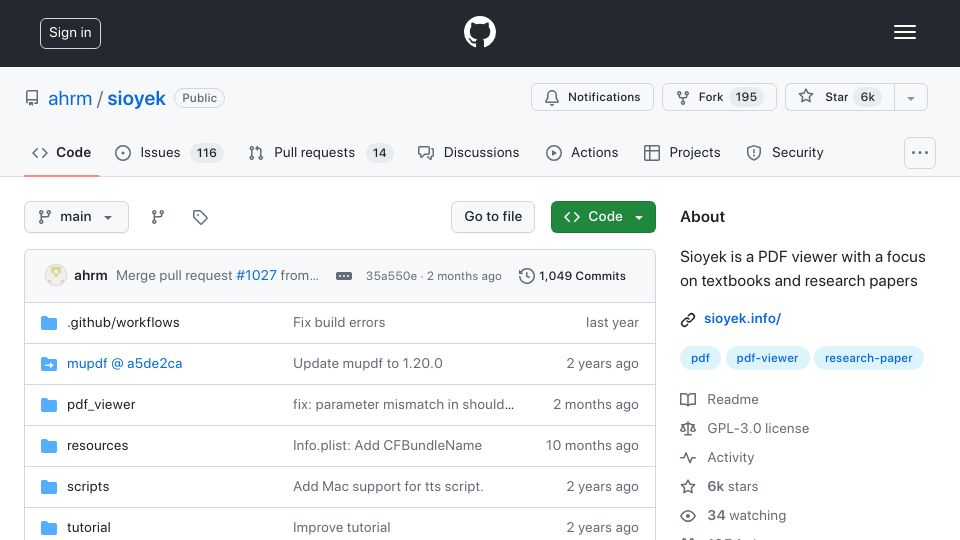Expand the star lists dropdown arrow
The height and width of the screenshot is (540, 960).
(x=911, y=97)
